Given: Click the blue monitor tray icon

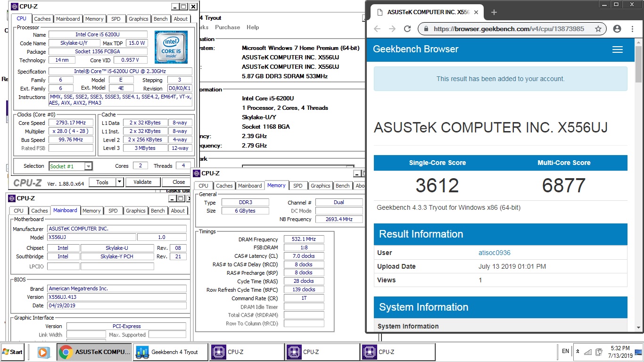Looking at the screenshot, I should tap(638, 352).
